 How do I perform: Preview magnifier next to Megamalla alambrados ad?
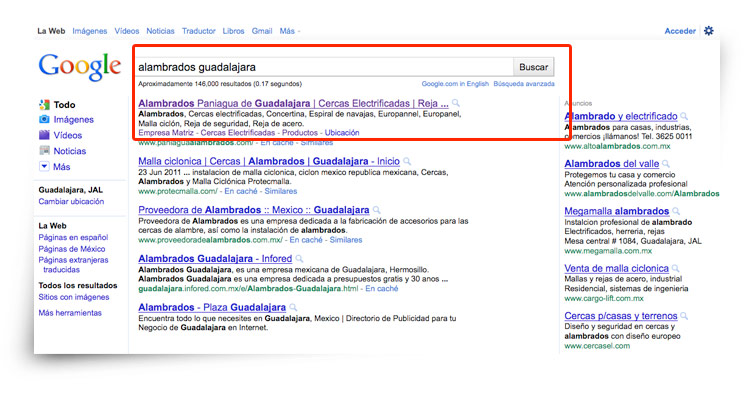(676, 211)
